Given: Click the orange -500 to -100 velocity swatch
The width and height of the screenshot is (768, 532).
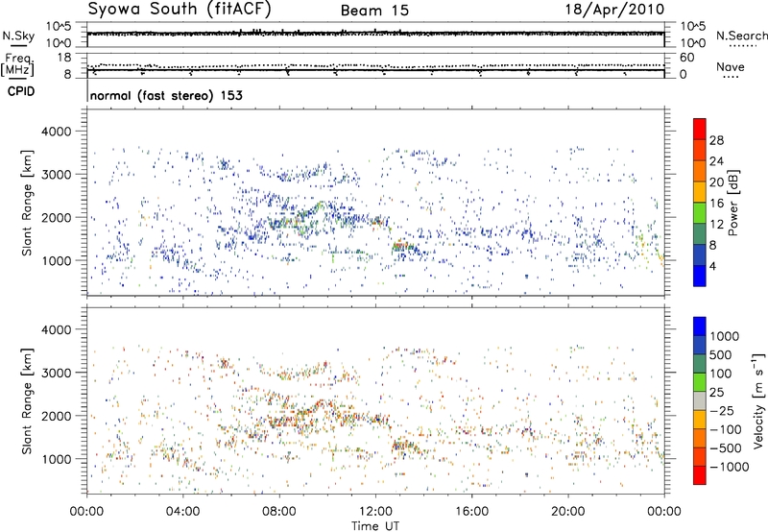Looking at the screenshot, I should 700,438.
